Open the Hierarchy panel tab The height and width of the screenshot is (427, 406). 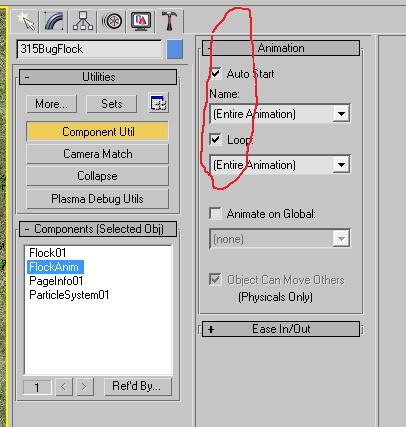click(82, 21)
